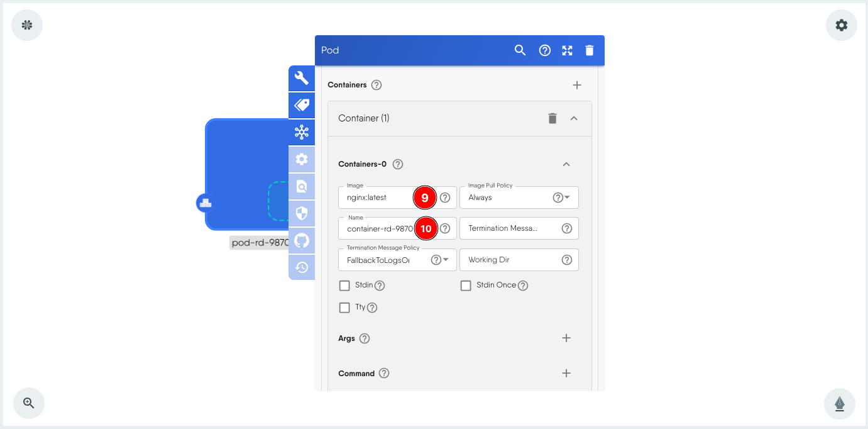Open the tag labels sidebar tab
868x429 pixels.
point(302,105)
